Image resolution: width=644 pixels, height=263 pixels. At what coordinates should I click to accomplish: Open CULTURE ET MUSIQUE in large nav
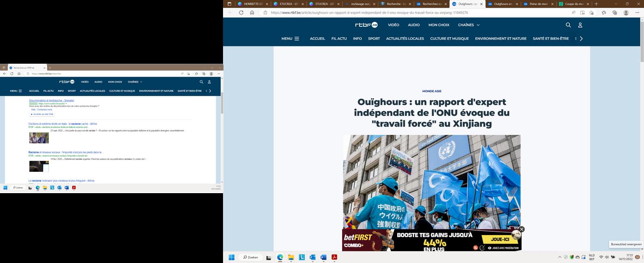(449, 39)
